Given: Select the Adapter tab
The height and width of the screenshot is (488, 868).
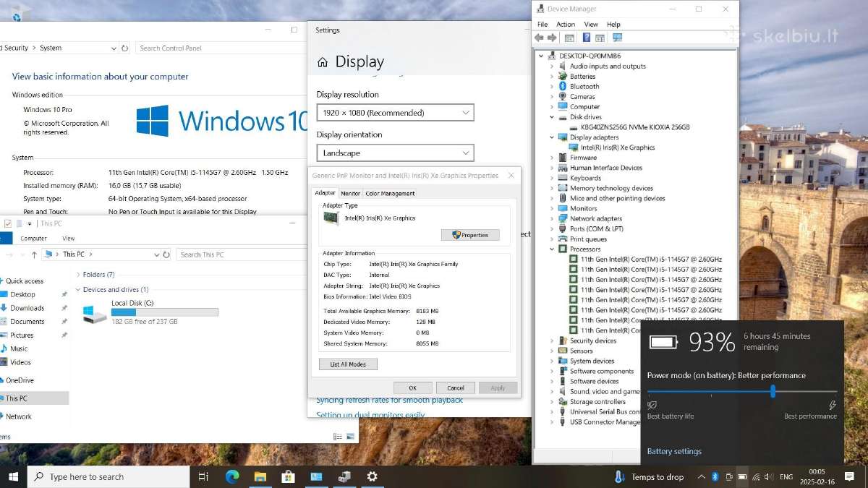Looking at the screenshot, I should [325, 193].
